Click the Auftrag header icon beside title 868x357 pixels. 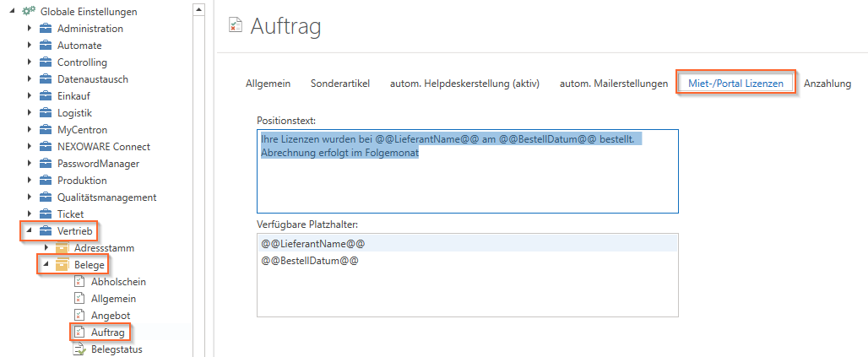[236, 26]
